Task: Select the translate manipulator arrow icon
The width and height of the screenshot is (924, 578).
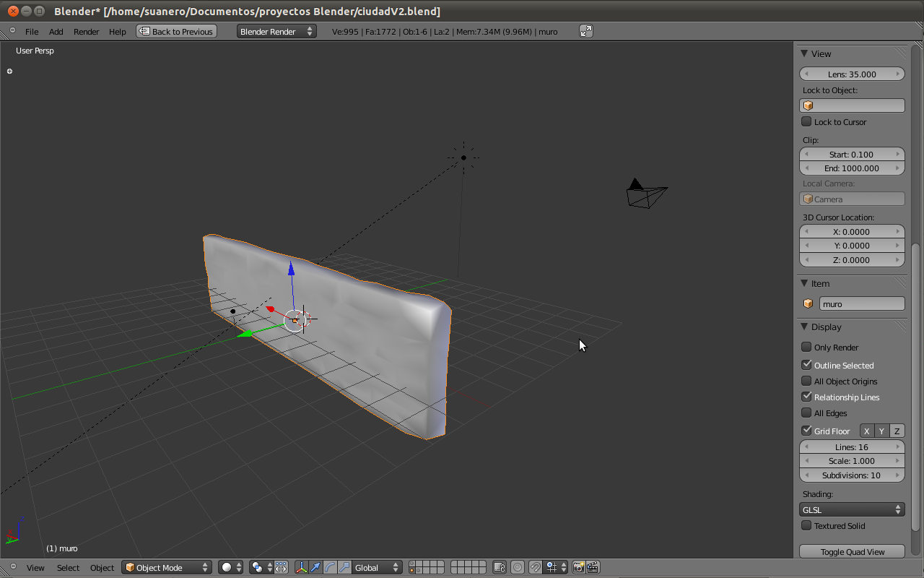Action: click(x=315, y=568)
